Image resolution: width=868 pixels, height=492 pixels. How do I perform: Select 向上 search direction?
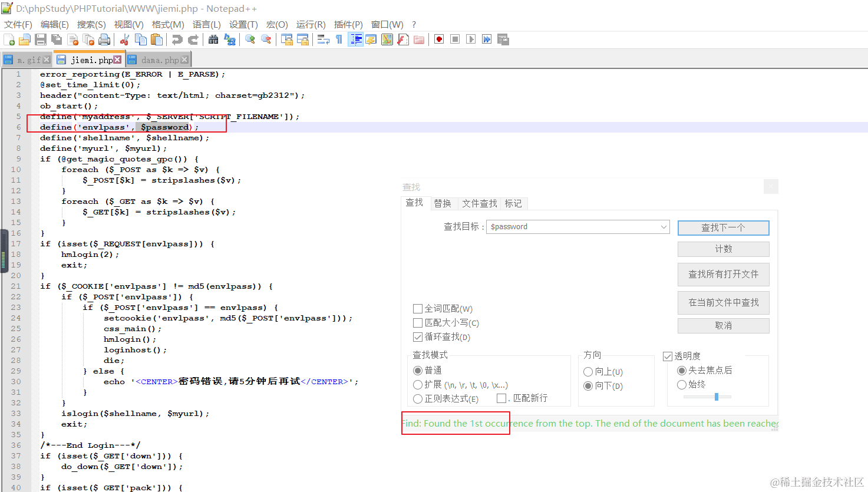coord(588,372)
